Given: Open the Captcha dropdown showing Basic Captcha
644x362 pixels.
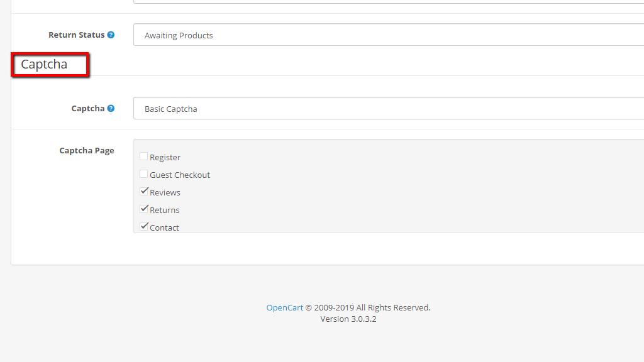Looking at the screenshot, I should tap(388, 109).
